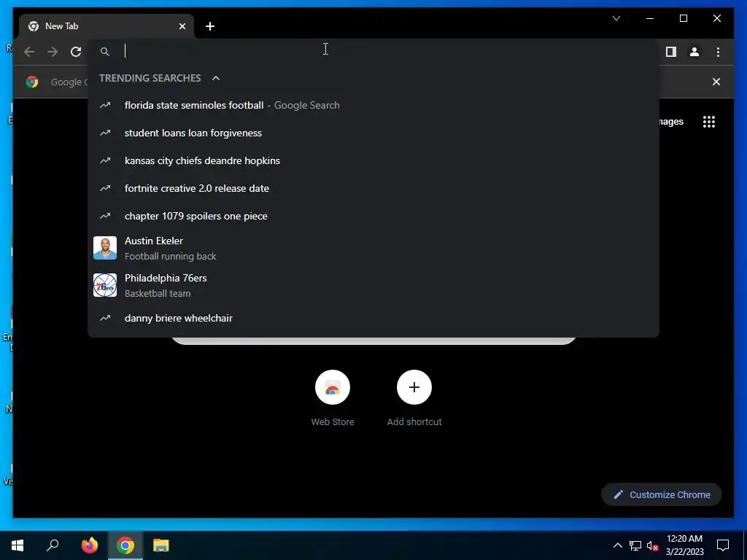Select Philadelphia 76ers suggestion

click(373, 285)
